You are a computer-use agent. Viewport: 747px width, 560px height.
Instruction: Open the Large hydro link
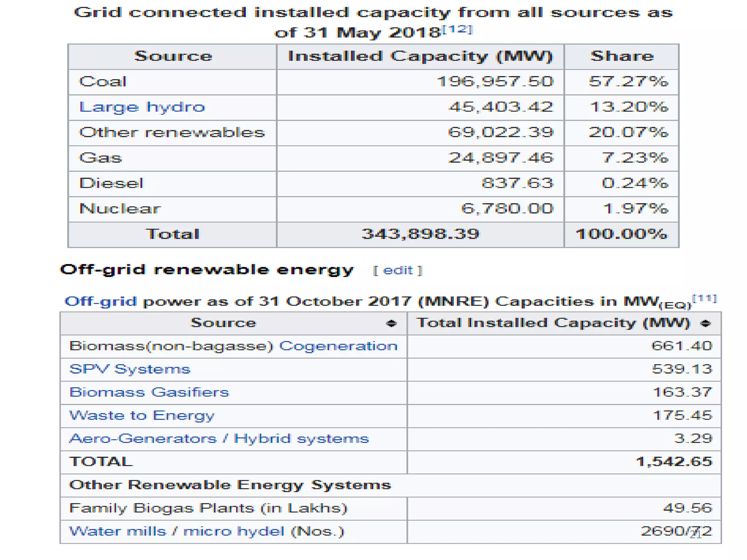(142, 107)
